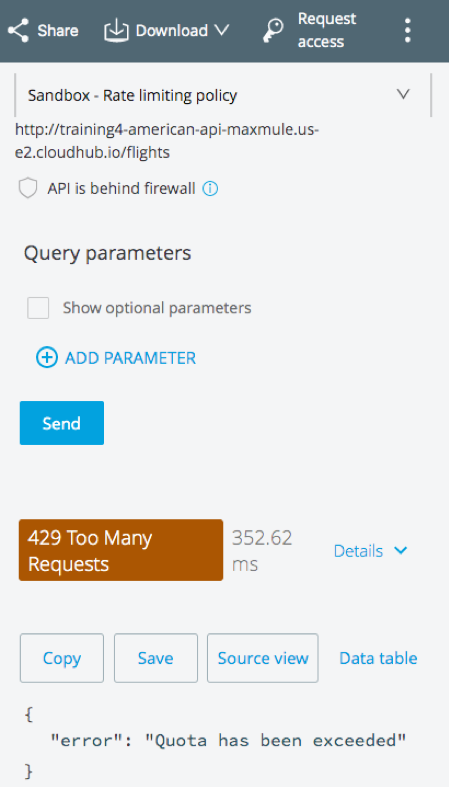
Task: Switch to Source view
Action: (262, 658)
